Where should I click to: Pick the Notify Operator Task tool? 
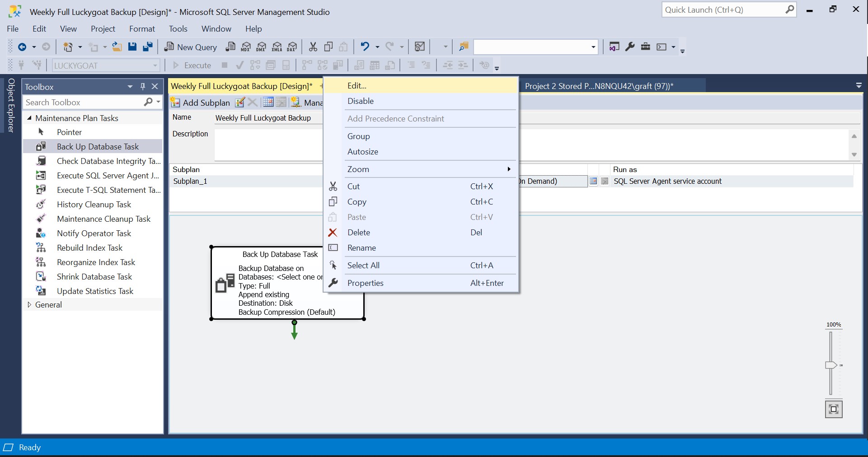click(x=94, y=233)
